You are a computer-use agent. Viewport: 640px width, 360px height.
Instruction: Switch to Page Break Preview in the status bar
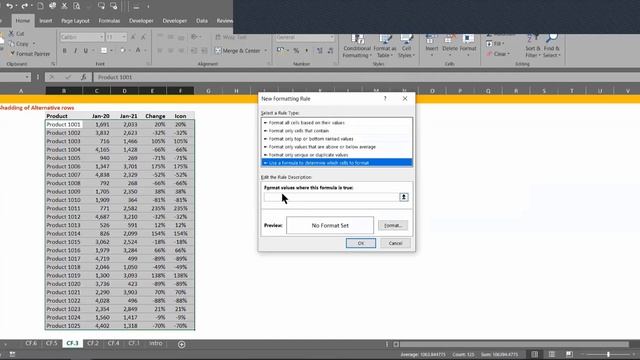coord(569,354)
